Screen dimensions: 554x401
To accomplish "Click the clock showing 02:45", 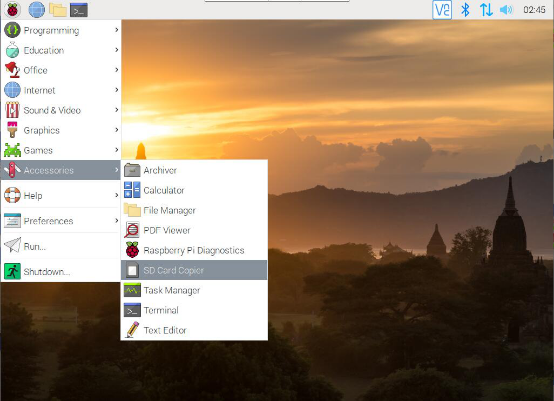I will 534,10.
